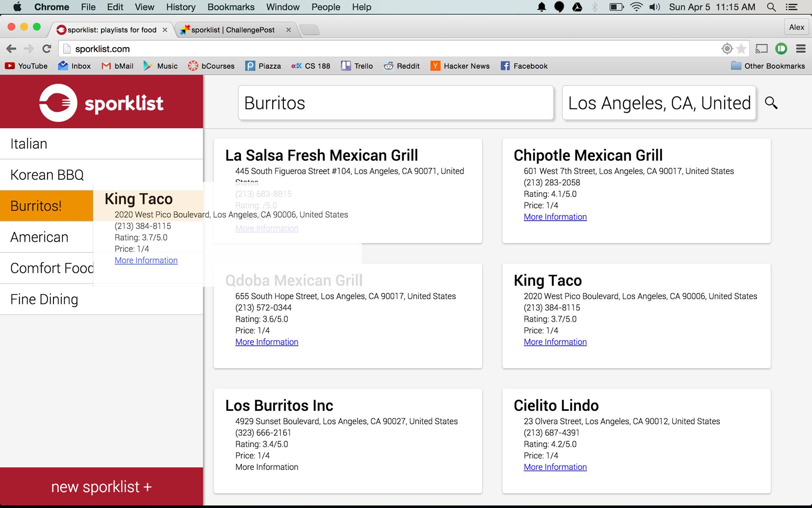Reload the page with refresh icon
This screenshot has width=812, height=508.
click(x=47, y=49)
